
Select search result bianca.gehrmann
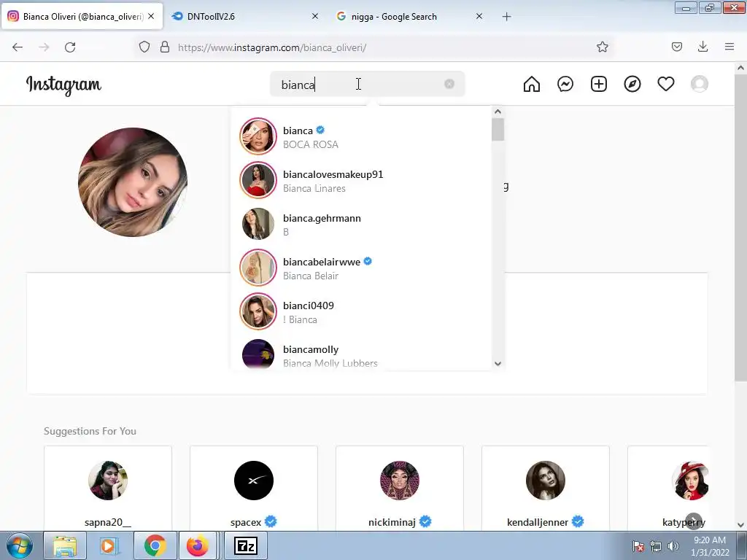pos(361,225)
